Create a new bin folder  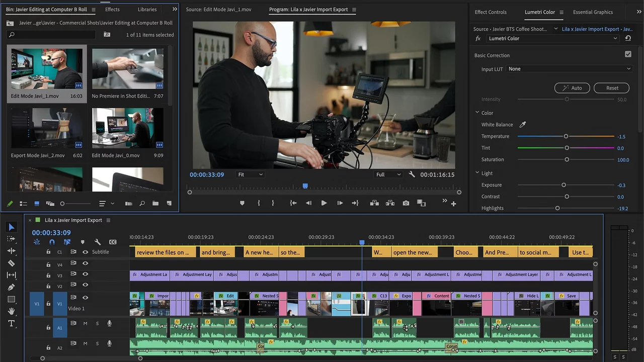155,204
